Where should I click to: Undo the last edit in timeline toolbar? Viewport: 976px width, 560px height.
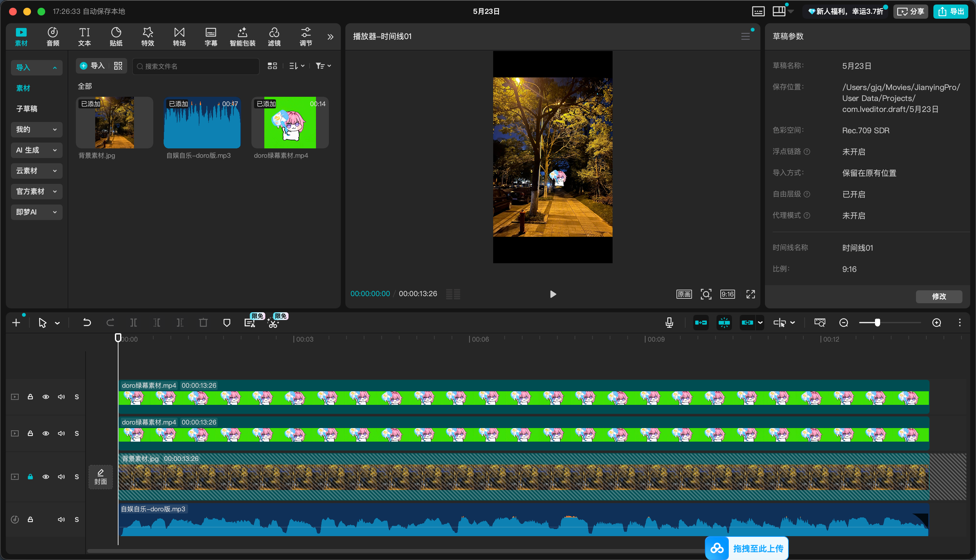pyautogui.click(x=87, y=323)
